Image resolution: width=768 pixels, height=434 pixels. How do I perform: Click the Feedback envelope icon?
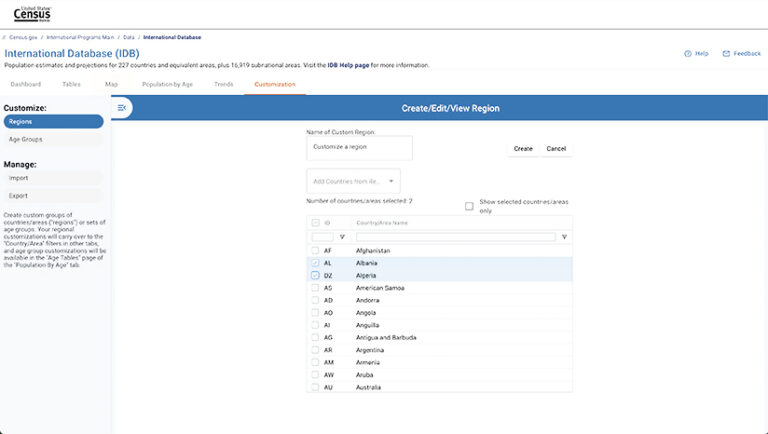[x=726, y=53]
